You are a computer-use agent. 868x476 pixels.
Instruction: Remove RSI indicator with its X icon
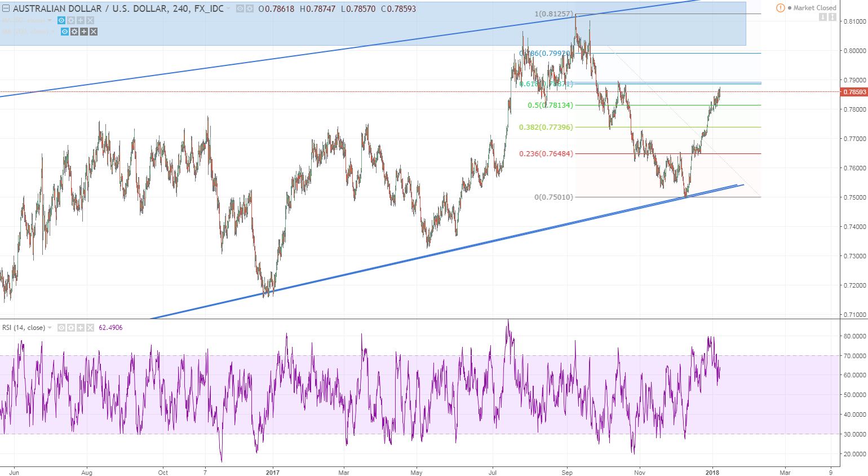(90, 328)
